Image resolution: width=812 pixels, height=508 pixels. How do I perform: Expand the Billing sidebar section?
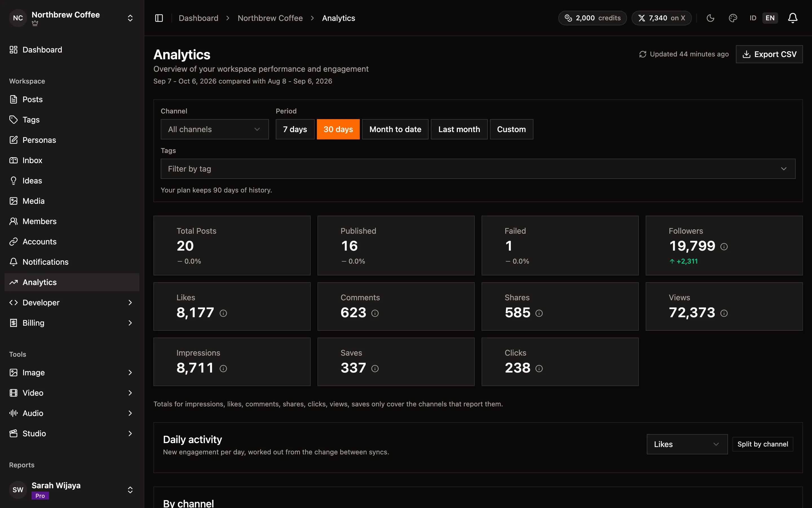tap(72, 323)
